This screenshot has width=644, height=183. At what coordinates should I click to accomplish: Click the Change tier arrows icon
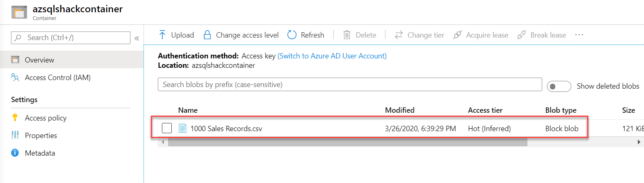pyautogui.click(x=399, y=35)
